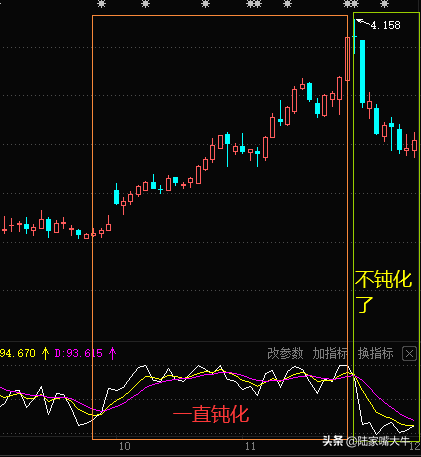The width and height of the screenshot is (421, 457).
Task: Click the yellow up arrow beside 94.670
Action: tap(45, 353)
